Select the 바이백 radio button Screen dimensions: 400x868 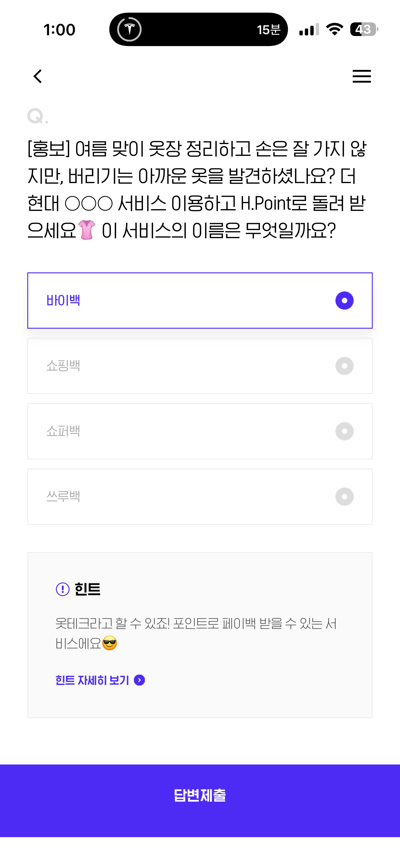pyautogui.click(x=344, y=301)
